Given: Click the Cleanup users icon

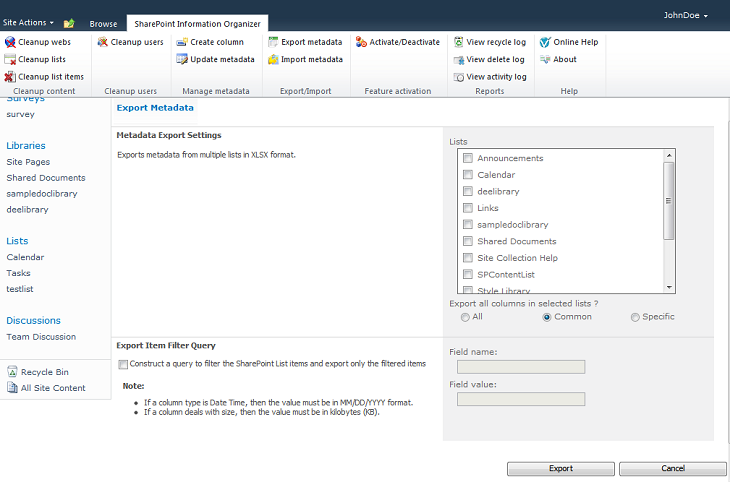Looking at the screenshot, I should pyautogui.click(x=102, y=42).
